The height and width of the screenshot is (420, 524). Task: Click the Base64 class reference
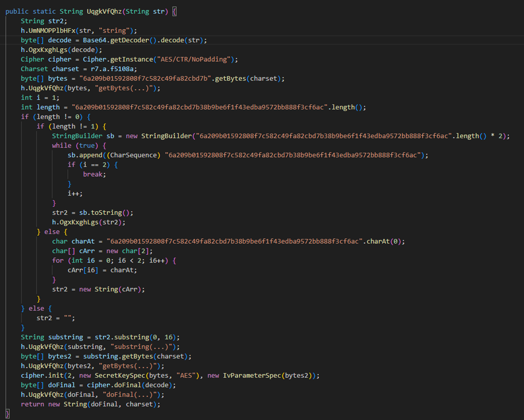pos(95,40)
